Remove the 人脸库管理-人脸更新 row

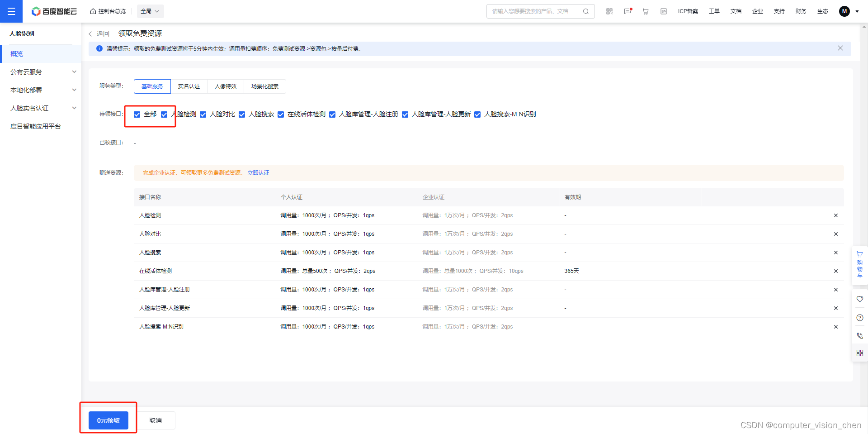click(x=836, y=308)
